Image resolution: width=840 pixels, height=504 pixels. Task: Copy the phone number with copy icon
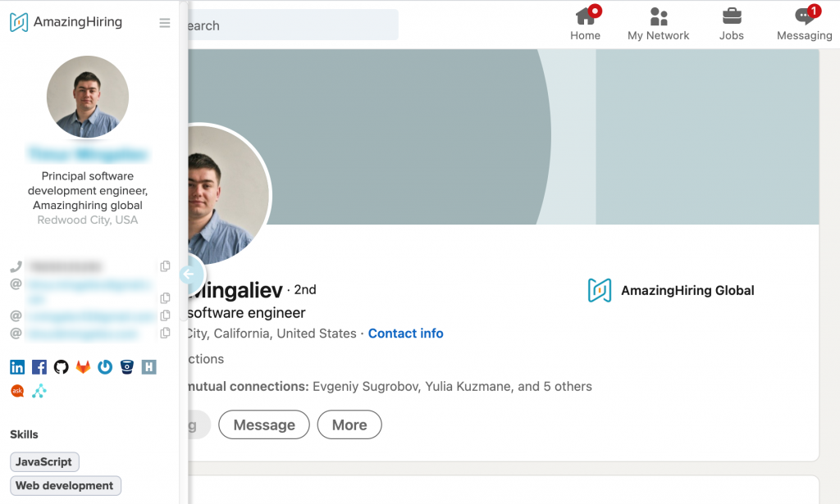click(x=165, y=266)
